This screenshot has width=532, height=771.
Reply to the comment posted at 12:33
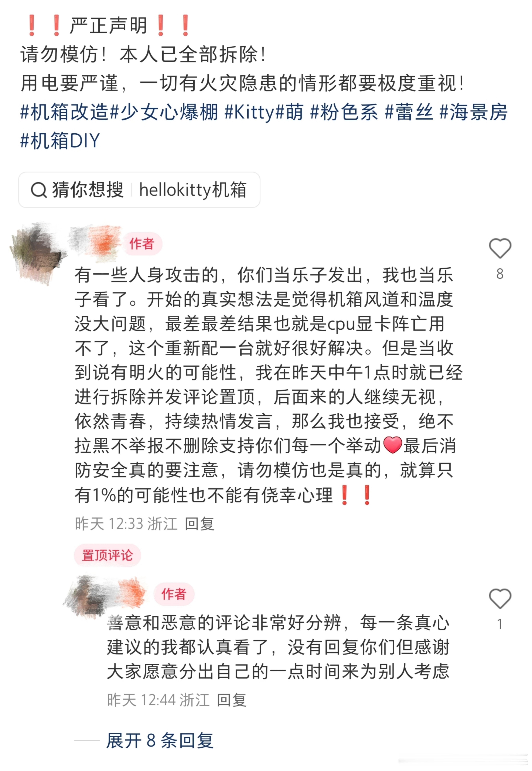click(199, 524)
